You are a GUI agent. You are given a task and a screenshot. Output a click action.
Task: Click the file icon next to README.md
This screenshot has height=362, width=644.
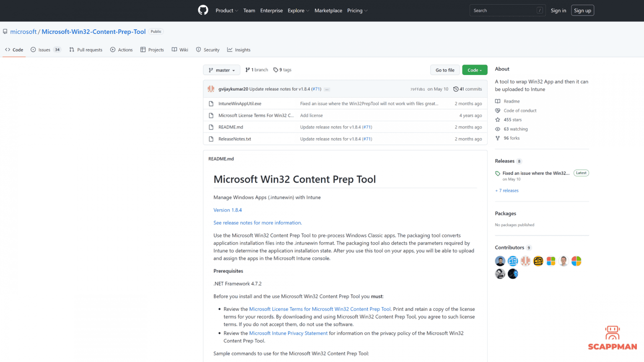211,127
